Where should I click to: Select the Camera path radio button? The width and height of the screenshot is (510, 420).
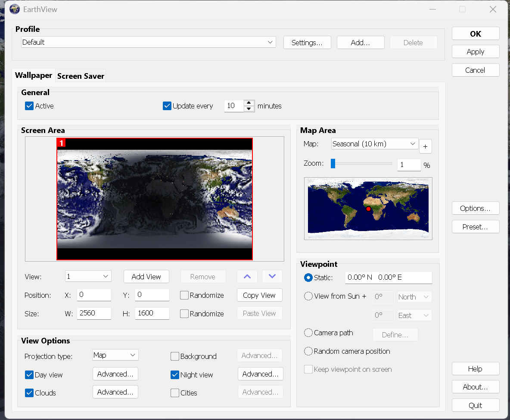(x=308, y=333)
